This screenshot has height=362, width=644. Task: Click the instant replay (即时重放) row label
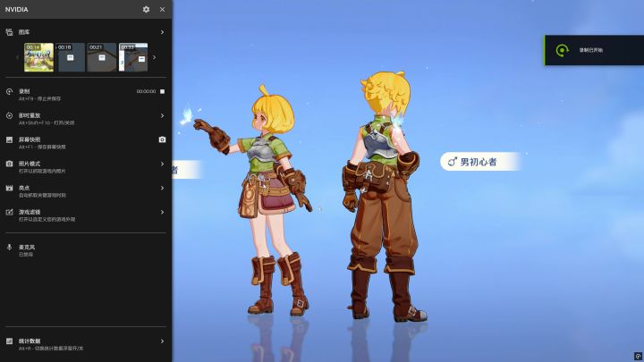(x=30, y=115)
